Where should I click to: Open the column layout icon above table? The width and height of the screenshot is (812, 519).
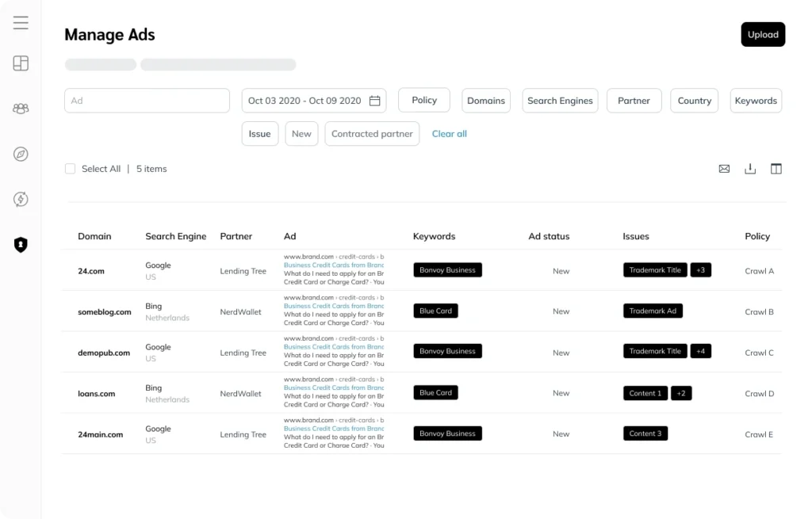point(776,169)
